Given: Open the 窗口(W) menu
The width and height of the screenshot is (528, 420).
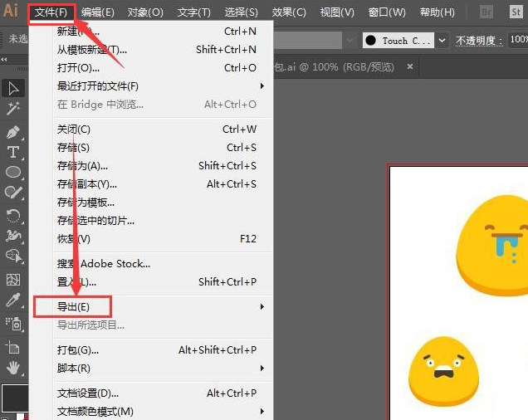Looking at the screenshot, I should (x=387, y=12).
